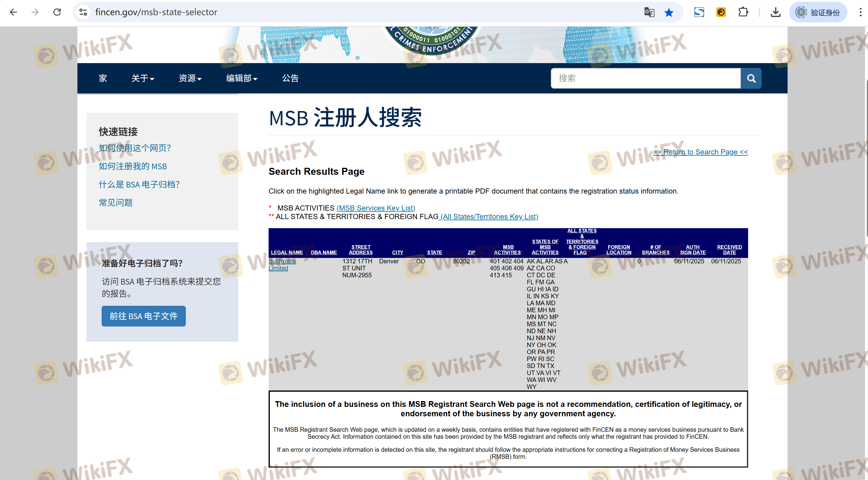The image size is (868, 480).
Task: Open the 公告 menu item
Action: (290, 79)
